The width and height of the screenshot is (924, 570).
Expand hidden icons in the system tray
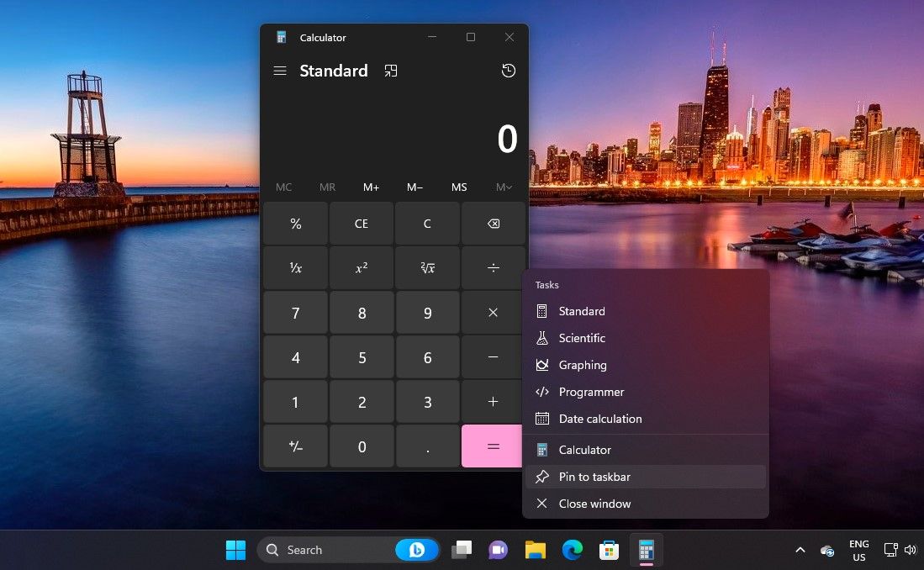(800, 550)
